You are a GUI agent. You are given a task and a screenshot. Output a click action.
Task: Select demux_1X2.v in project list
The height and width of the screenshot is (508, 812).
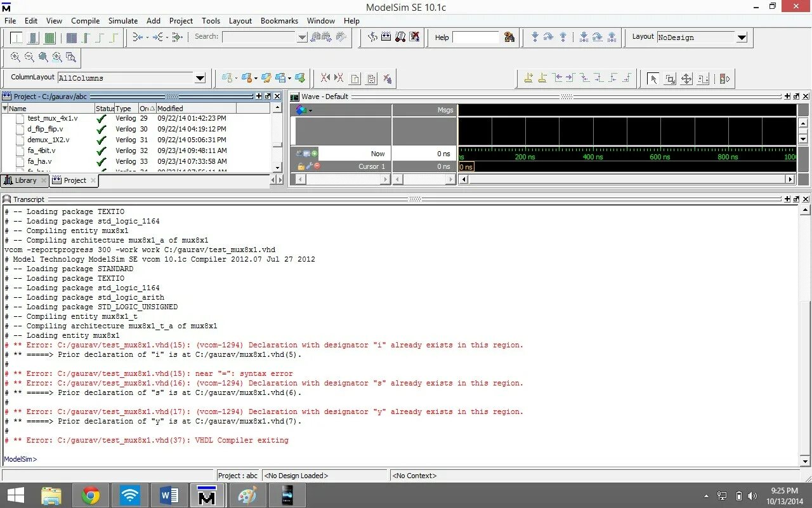[48, 140]
